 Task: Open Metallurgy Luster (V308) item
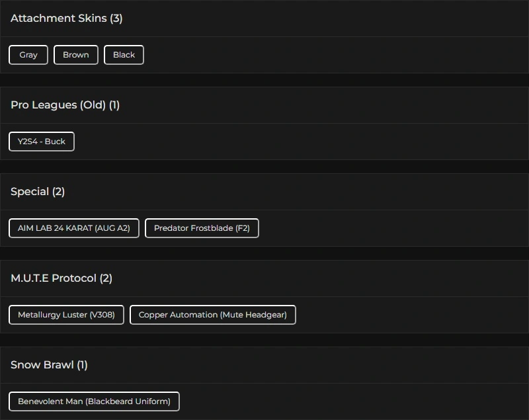66,315
